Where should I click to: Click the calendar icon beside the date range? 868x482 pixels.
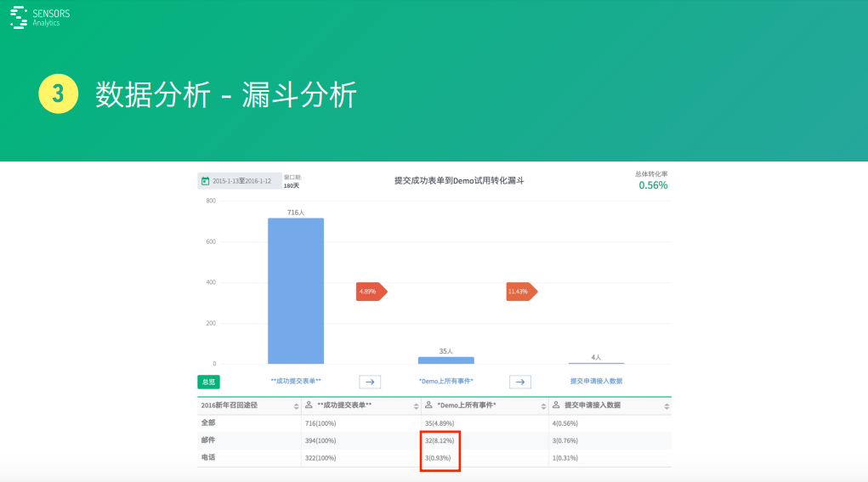click(205, 181)
